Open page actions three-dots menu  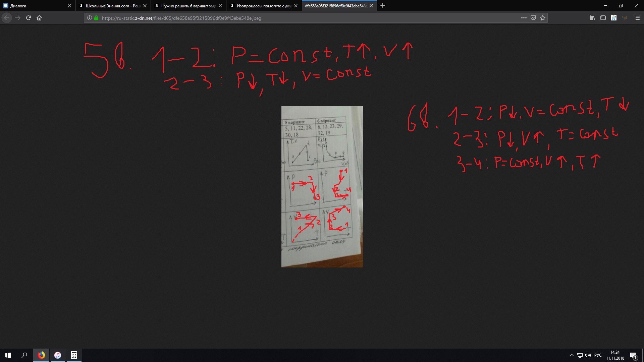pos(524,18)
